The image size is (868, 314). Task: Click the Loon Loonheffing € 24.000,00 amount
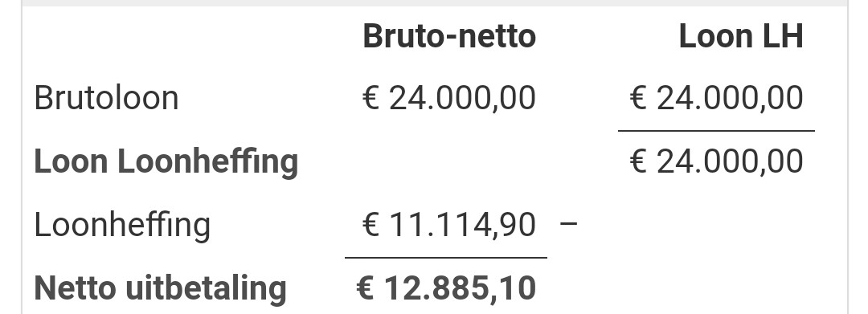pyautogui.click(x=716, y=162)
